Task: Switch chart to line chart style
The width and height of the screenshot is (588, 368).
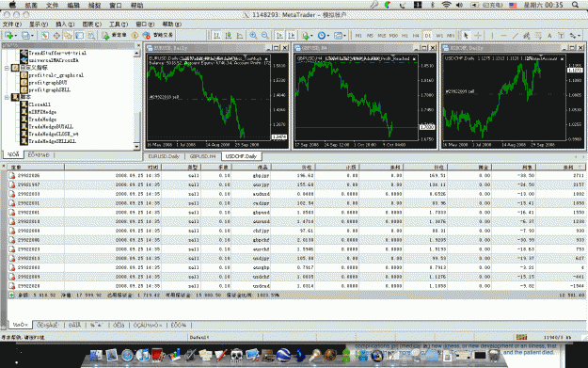Action: [x=240, y=35]
